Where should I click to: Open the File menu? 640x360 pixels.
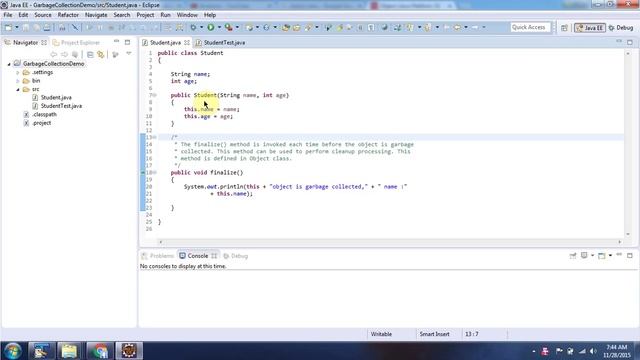8,15
